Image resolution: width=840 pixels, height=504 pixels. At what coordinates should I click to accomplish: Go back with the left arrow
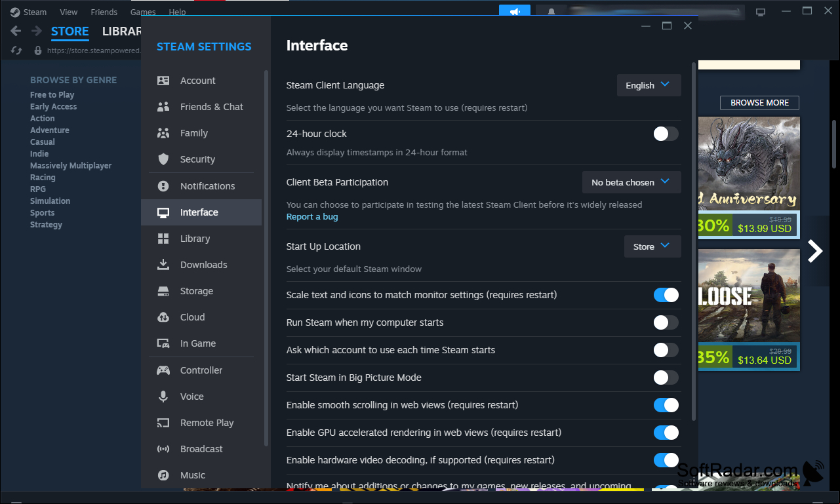16,31
